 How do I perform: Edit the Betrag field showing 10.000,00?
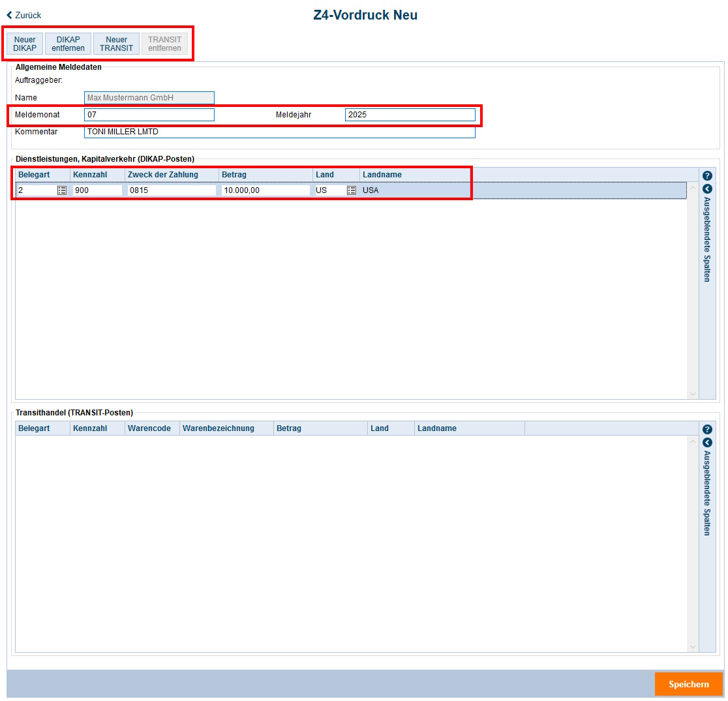coord(265,190)
